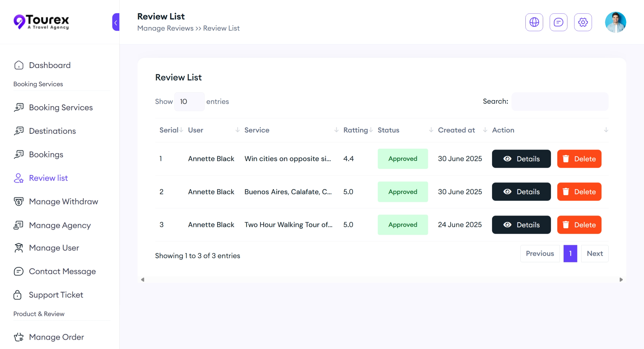
Task: Click the Manage Withdraw money icon
Action: tap(19, 201)
